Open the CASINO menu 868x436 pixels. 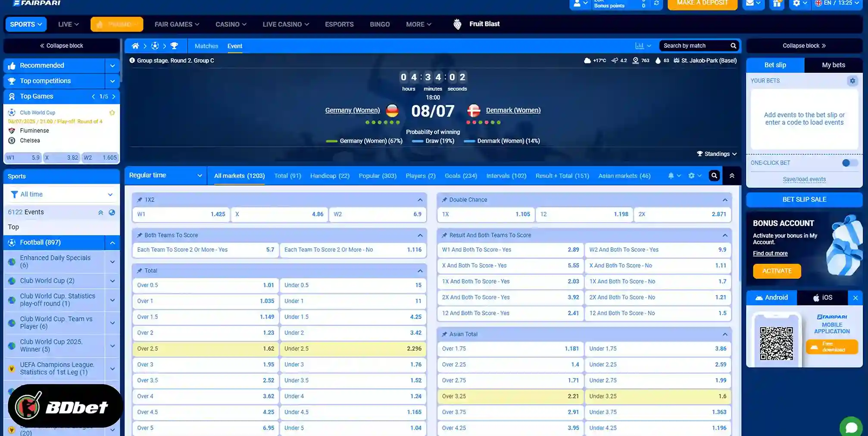click(231, 24)
